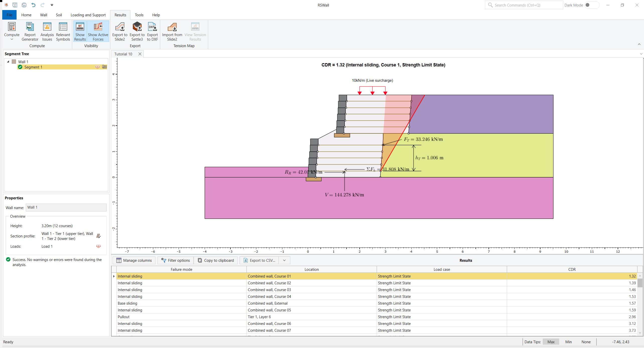
Task: Click the Wall name input field
Action: [x=66, y=207]
